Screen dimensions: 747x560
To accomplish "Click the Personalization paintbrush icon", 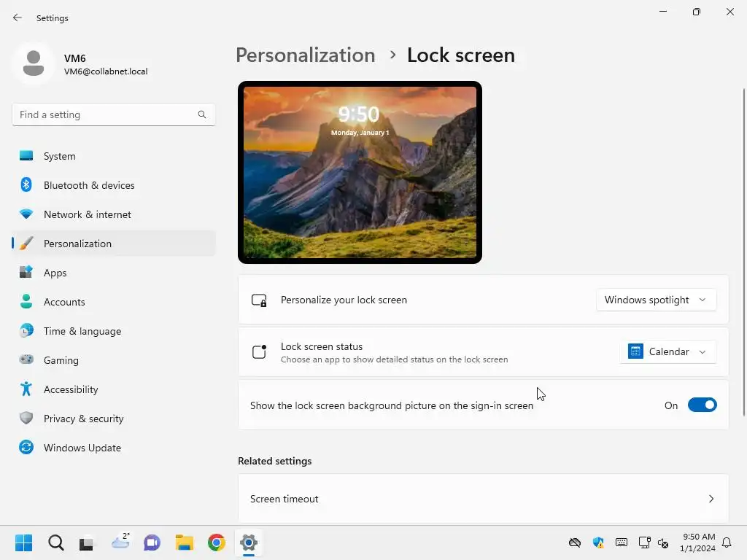I will point(26,244).
